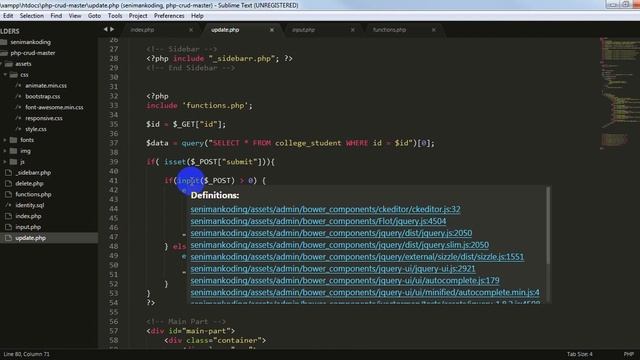Open the Find menu

click(56, 16)
